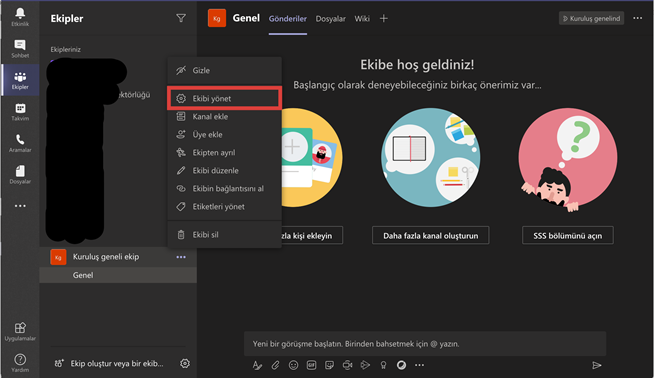Image resolution: width=654 pixels, height=378 pixels.
Task: Click the Stream play icon in compose toolbar
Action: [x=365, y=365]
